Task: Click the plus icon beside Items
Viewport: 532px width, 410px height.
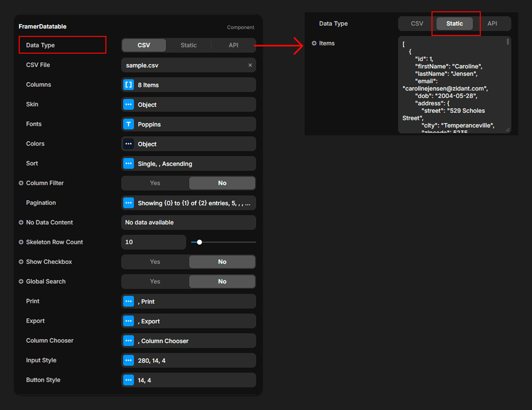Action: point(314,43)
